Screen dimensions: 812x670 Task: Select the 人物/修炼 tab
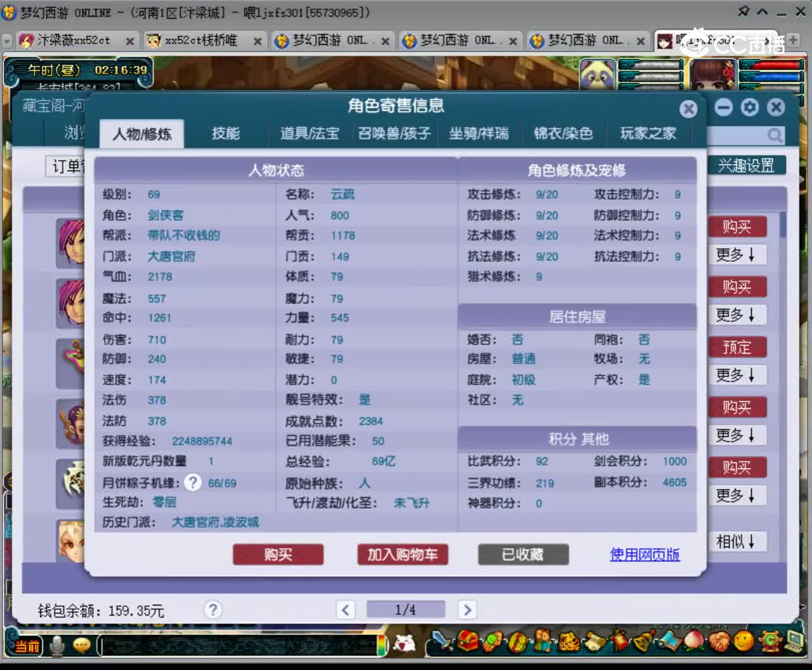pyautogui.click(x=142, y=134)
